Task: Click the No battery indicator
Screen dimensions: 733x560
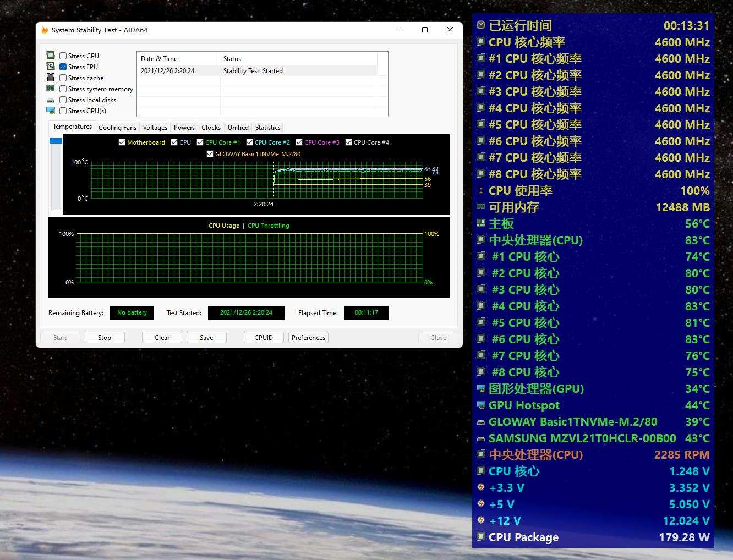Action: coord(132,313)
